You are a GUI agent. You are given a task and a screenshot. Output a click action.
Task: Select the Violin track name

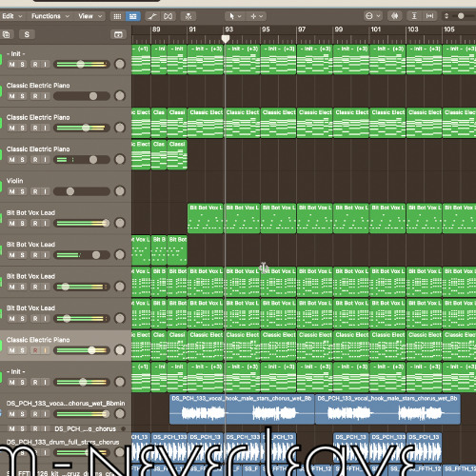pyautogui.click(x=15, y=181)
